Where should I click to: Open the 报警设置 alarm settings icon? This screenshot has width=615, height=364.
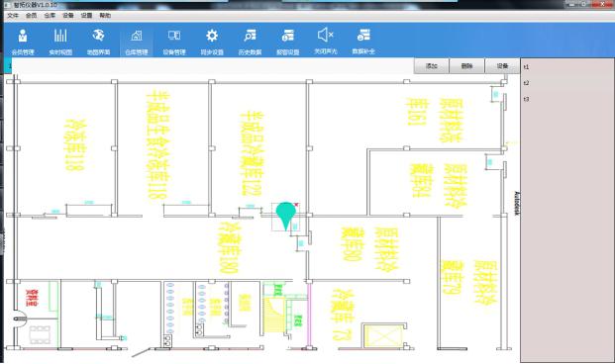287,41
